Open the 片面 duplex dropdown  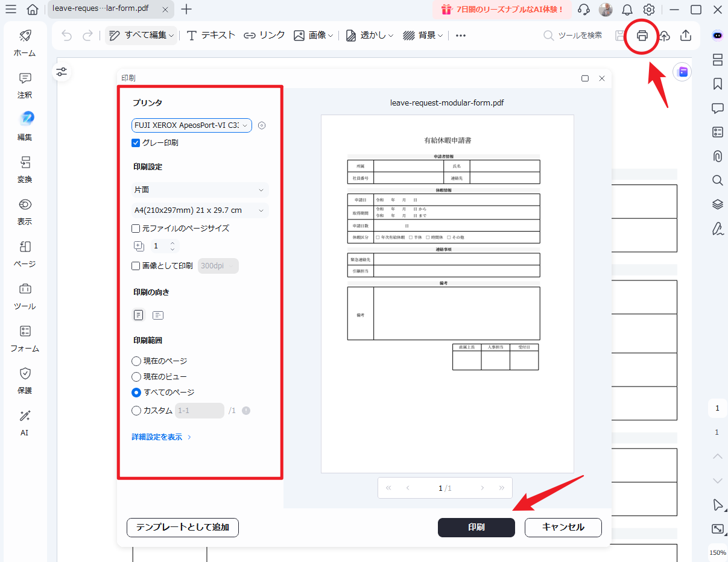click(200, 190)
